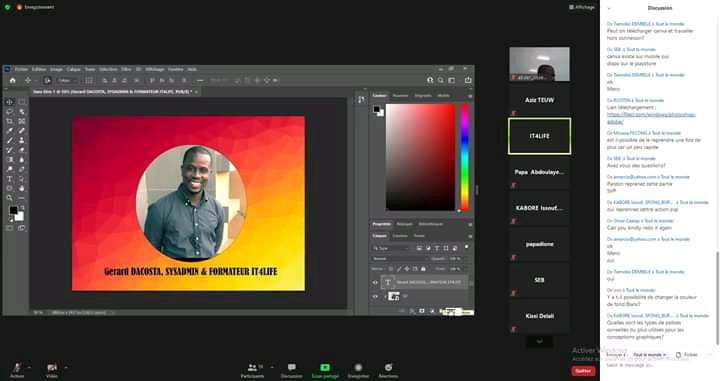Open layer filter type dropdown

coord(390,248)
